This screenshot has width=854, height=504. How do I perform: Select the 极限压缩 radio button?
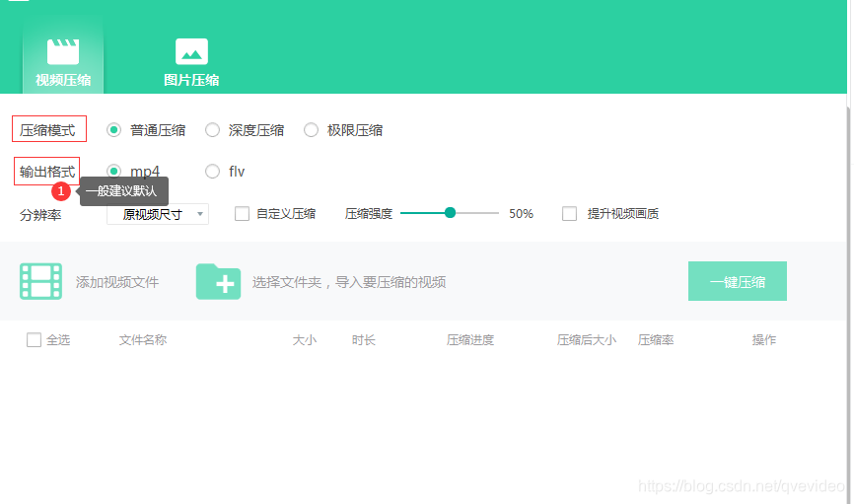click(311, 130)
